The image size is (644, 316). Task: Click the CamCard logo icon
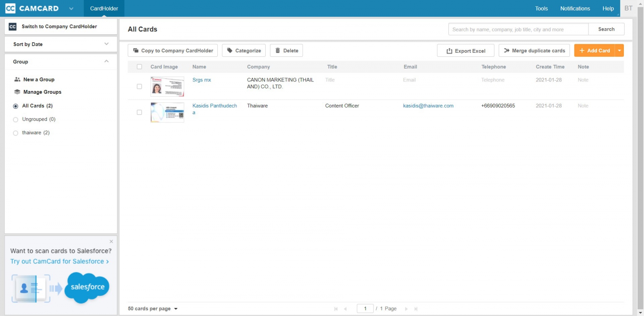pos(10,8)
